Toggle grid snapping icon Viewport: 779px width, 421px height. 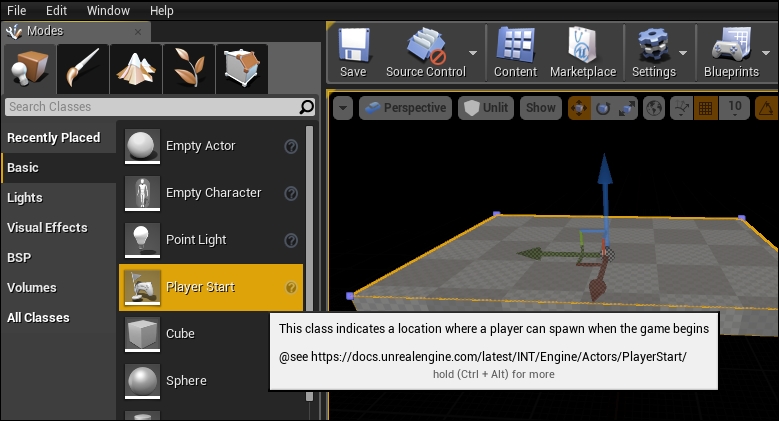(x=705, y=108)
